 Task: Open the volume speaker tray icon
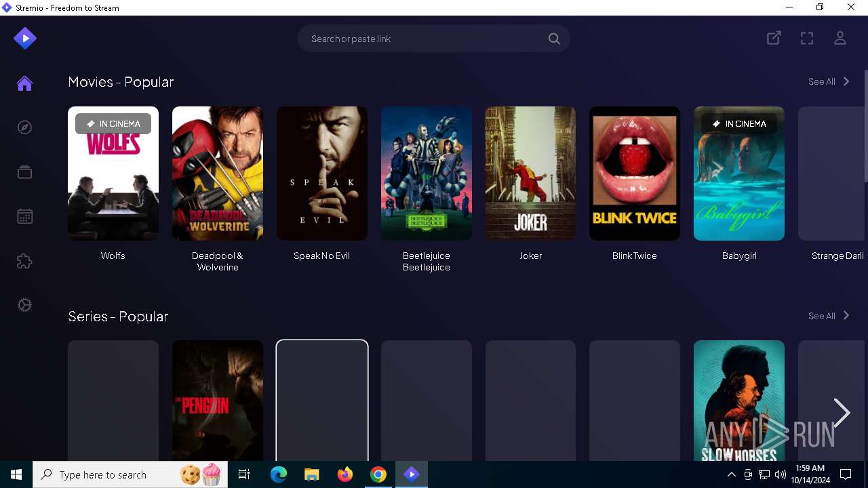(x=781, y=474)
